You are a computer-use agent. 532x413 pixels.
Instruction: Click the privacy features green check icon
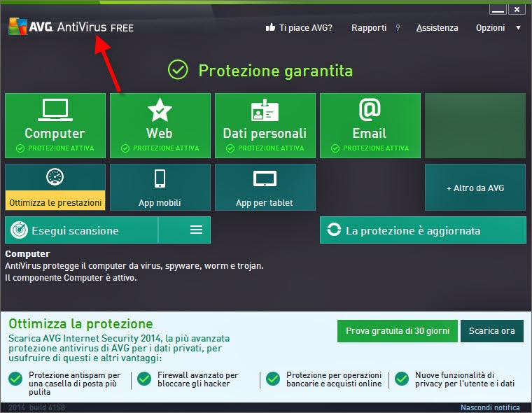[402, 379]
